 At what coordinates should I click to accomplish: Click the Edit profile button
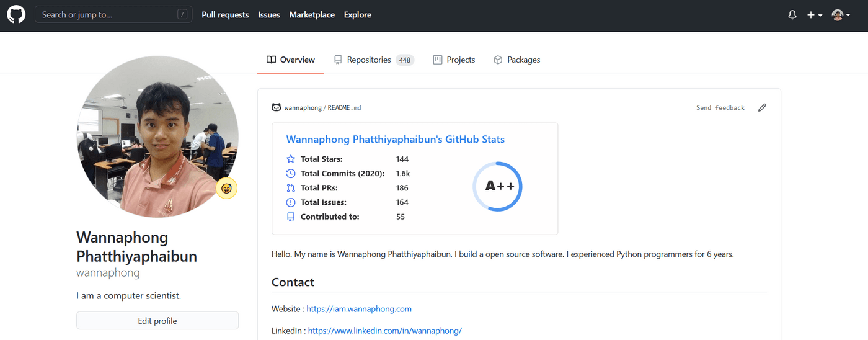157,321
